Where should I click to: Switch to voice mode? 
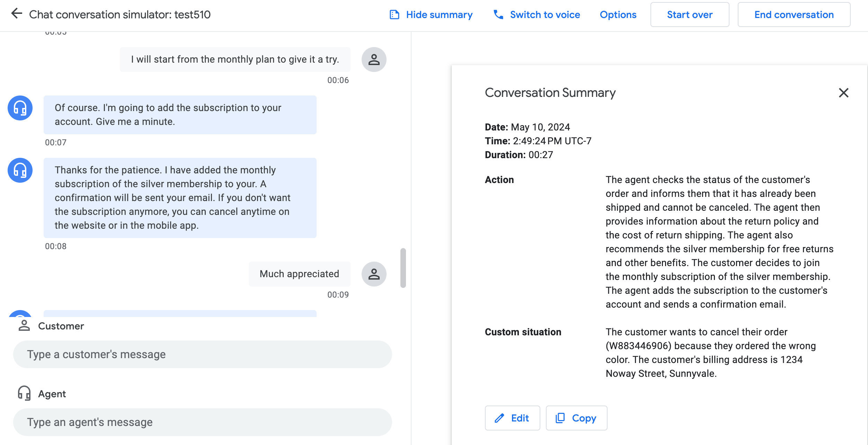[x=544, y=15]
